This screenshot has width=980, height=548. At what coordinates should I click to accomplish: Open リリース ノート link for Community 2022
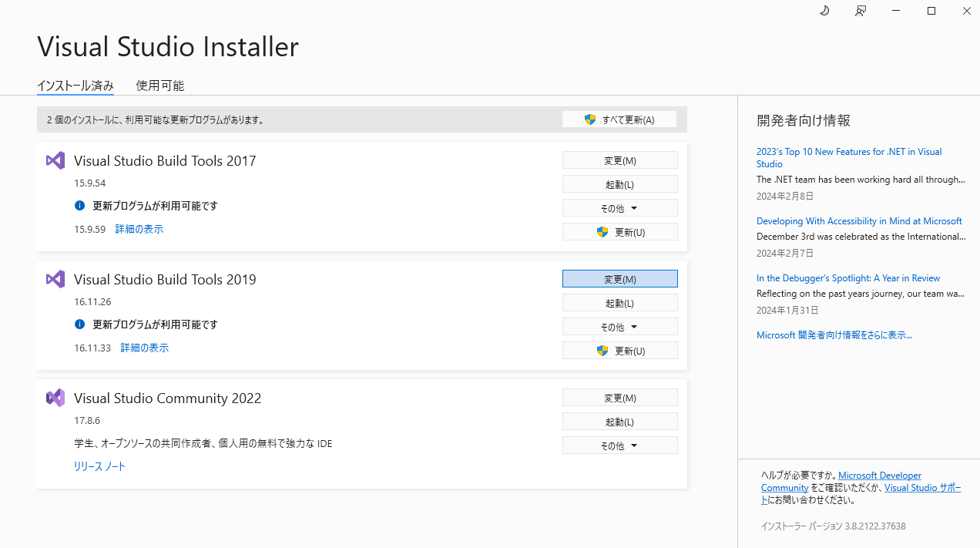tap(99, 466)
